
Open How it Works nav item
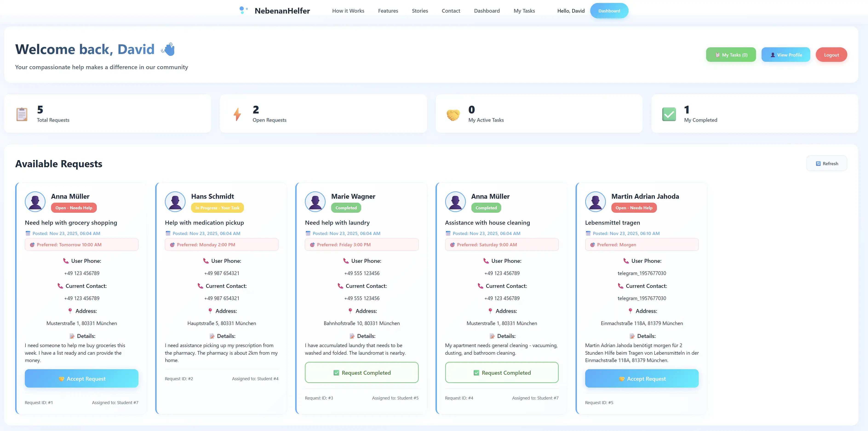[x=348, y=11]
